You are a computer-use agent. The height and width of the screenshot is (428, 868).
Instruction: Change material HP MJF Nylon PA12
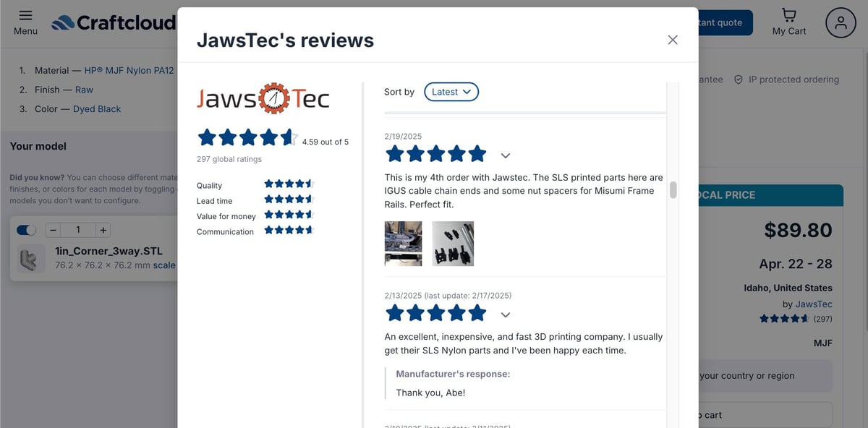point(129,70)
